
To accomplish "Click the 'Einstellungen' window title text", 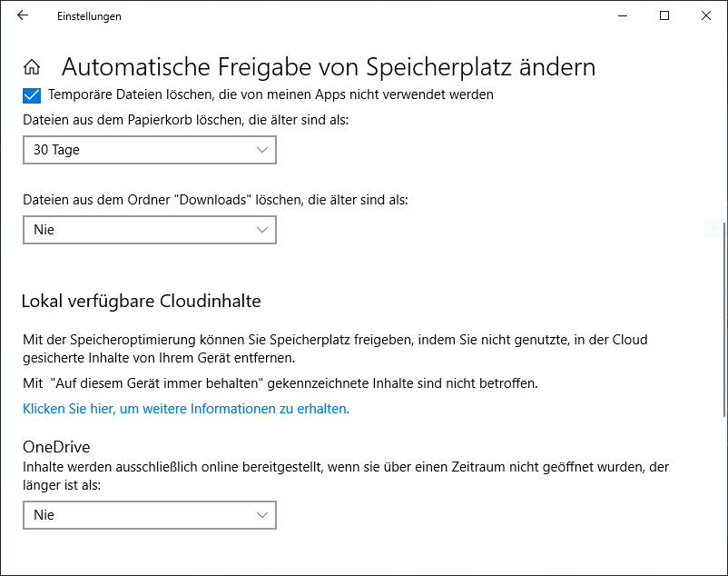I will (89, 16).
